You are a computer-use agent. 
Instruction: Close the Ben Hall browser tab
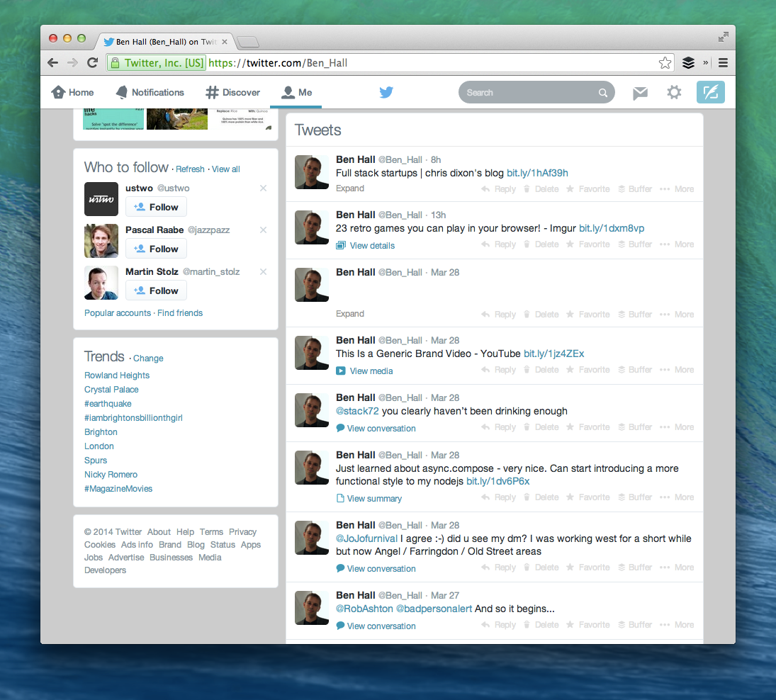coord(225,42)
